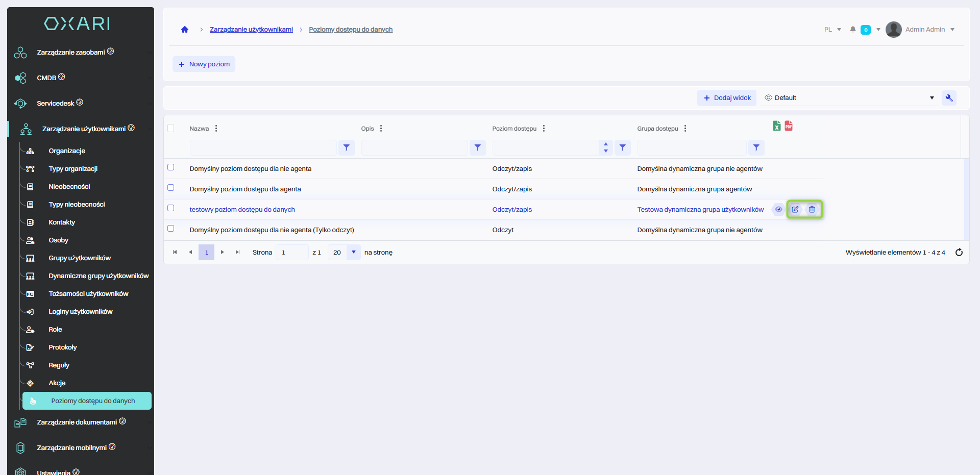Check the row for Domyślny poziom dostępu dla agenta
Image resolution: width=980 pixels, height=475 pixels.
click(x=171, y=188)
